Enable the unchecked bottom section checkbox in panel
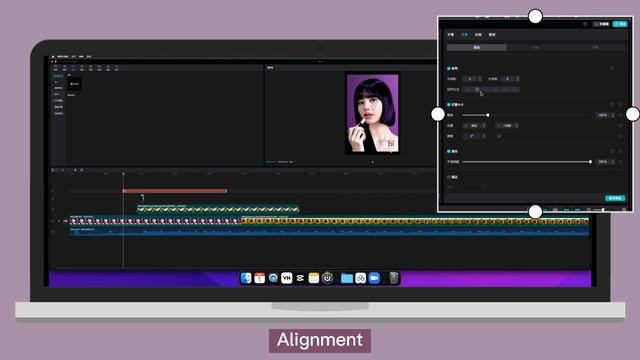The image size is (640, 360). tap(449, 177)
